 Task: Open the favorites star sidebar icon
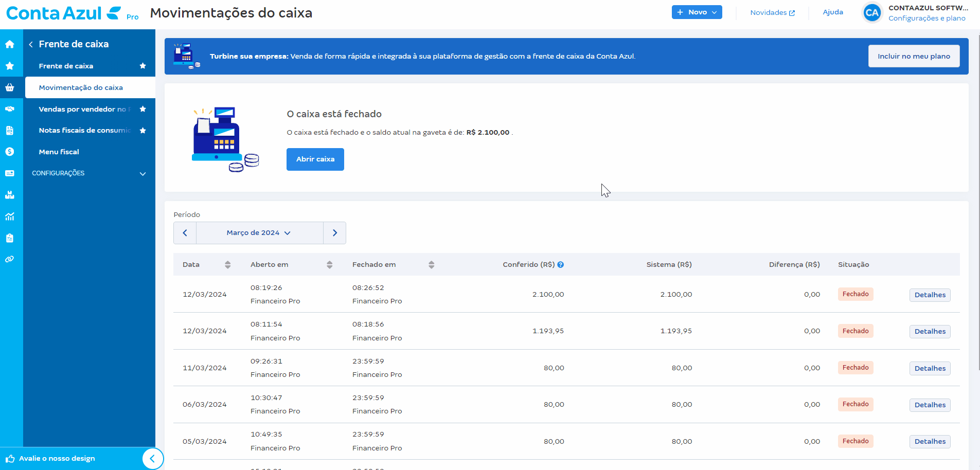point(10,66)
